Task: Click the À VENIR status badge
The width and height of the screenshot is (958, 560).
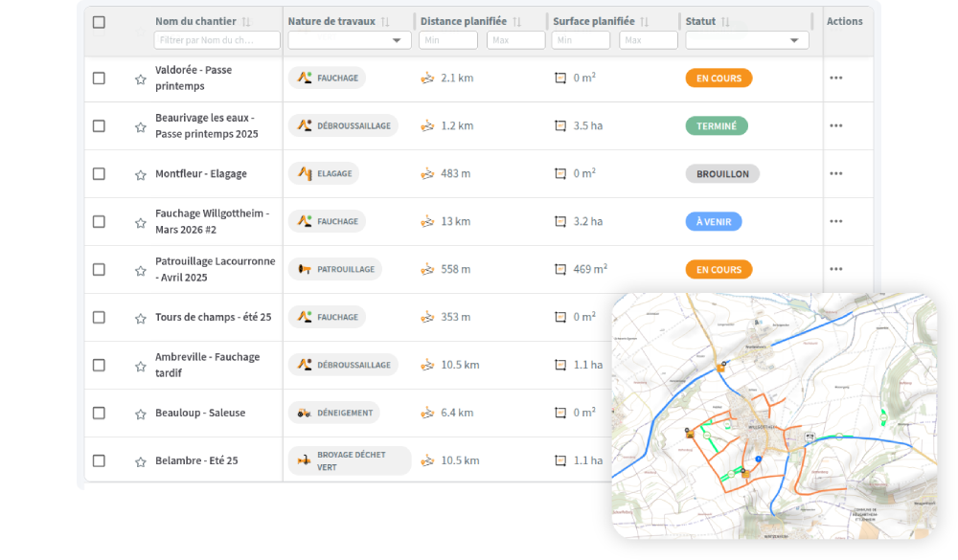Action: click(714, 222)
